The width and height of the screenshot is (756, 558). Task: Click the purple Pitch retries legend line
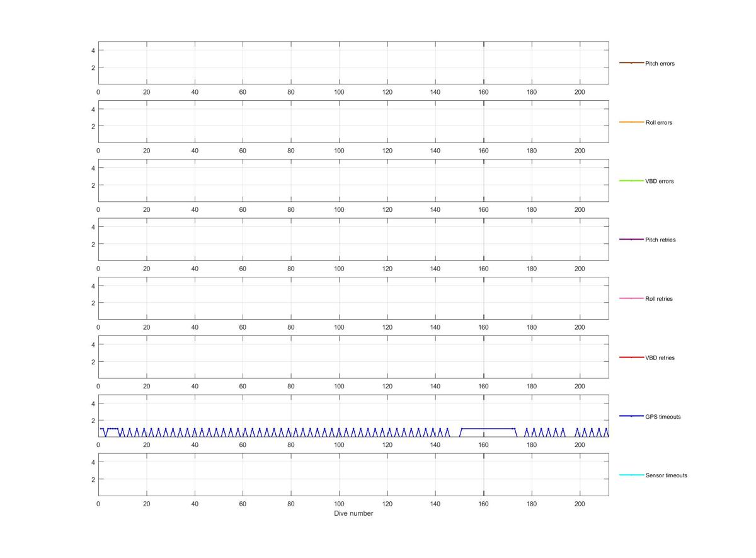point(631,240)
